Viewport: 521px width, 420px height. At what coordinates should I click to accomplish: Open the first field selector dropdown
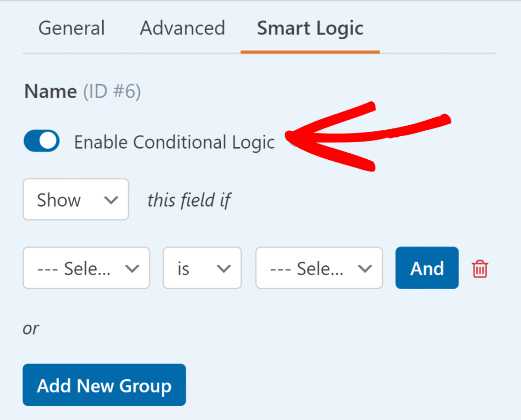pos(86,268)
